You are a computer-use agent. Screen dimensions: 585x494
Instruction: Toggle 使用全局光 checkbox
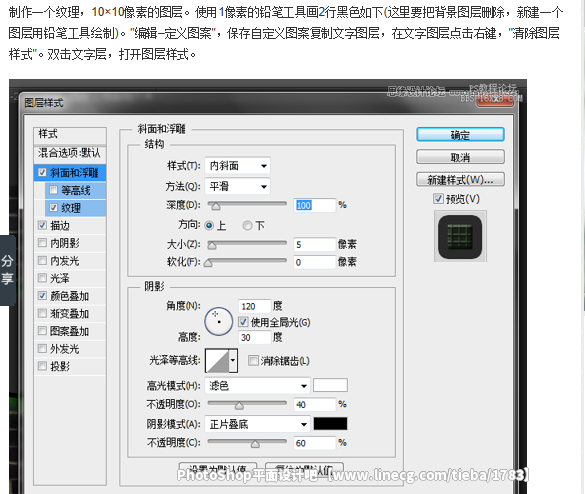coord(243,322)
